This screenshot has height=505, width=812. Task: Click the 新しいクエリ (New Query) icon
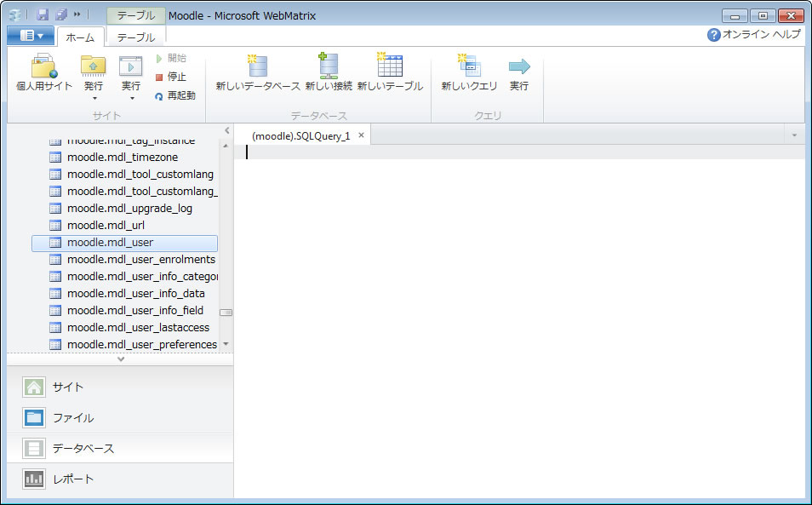point(469,67)
